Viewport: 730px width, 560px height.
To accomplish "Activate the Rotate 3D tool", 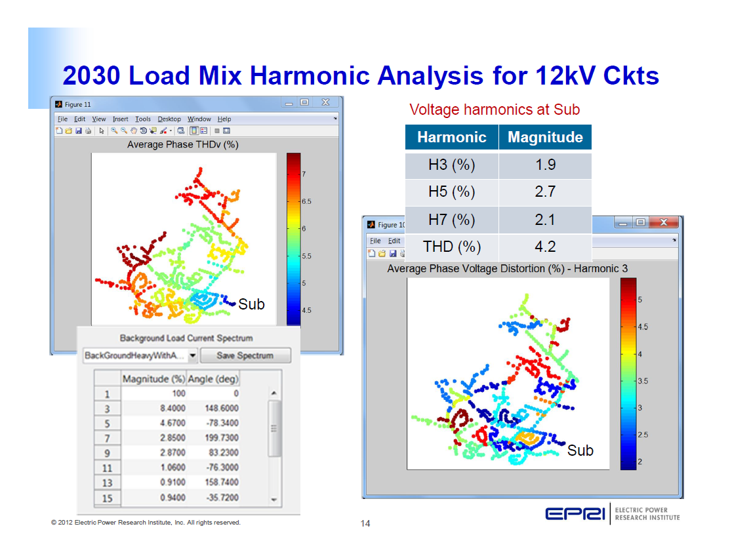I will pyautogui.click(x=143, y=130).
